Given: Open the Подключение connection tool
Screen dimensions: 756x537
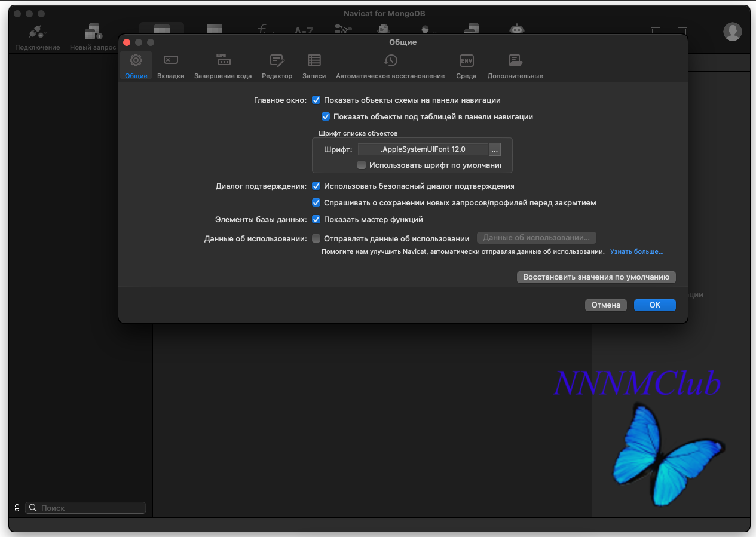Looking at the screenshot, I should pyautogui.click(x=38, y=37).
